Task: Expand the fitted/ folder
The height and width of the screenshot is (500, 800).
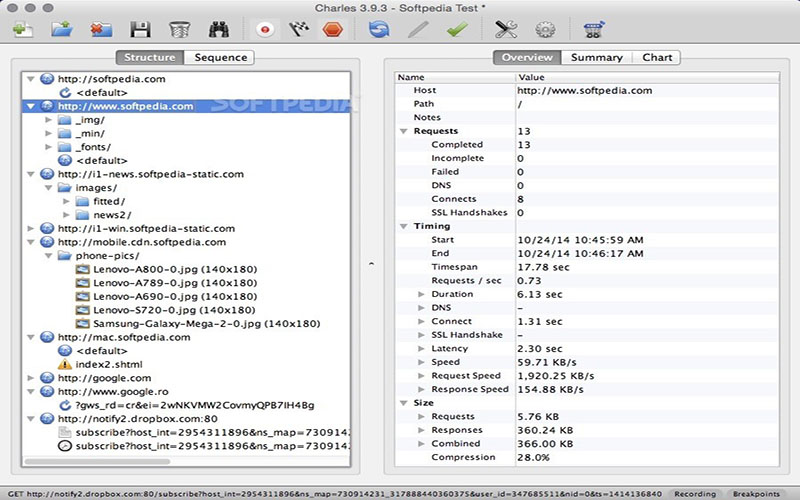Action: coord(66,202)
